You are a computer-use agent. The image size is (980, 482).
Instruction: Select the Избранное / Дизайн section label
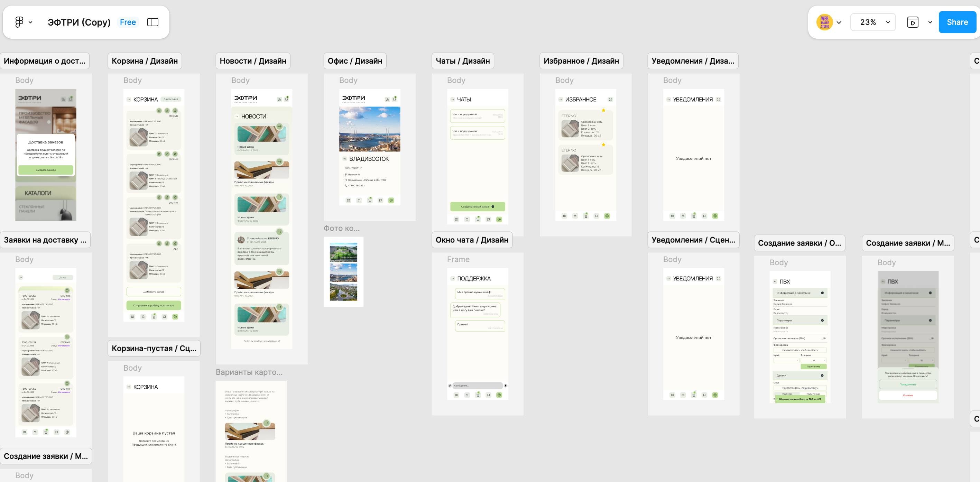pos(581,61)
